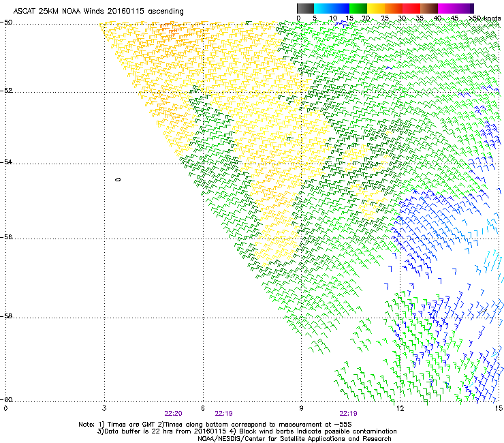Click the '20' color scale label
The image size is (504, 443).
(366, 18)
